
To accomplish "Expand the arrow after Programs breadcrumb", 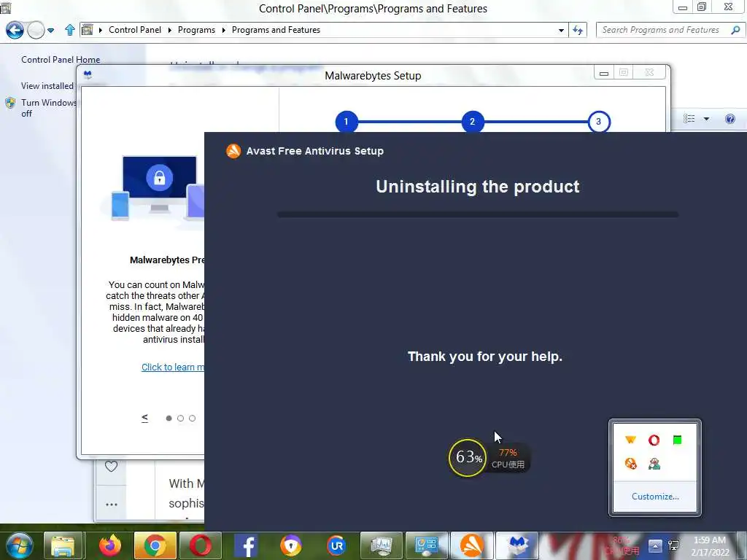I will pos(223,30).
